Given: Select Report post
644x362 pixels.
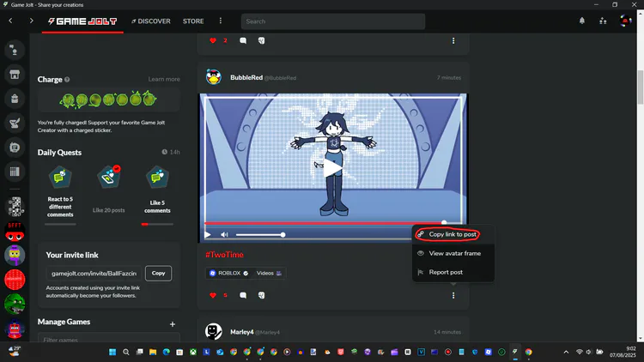Looking at the screenshot, I should pyautogui.click(x=453, y=272).
